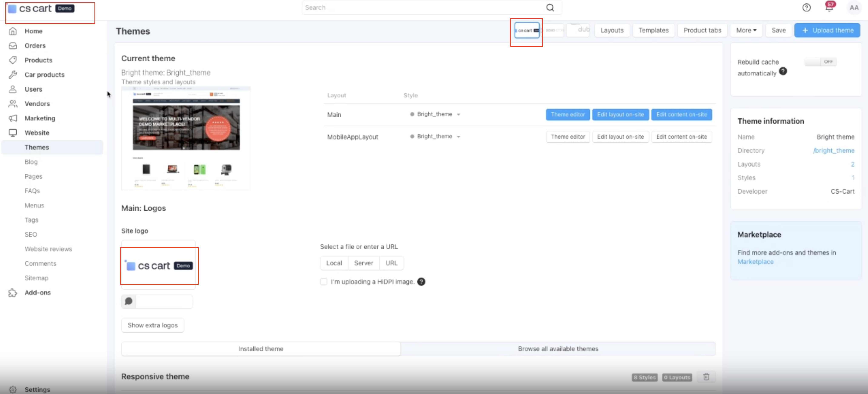Select Server file source tab
This screenshot has height=394, width=868.
tap(364, 263)
